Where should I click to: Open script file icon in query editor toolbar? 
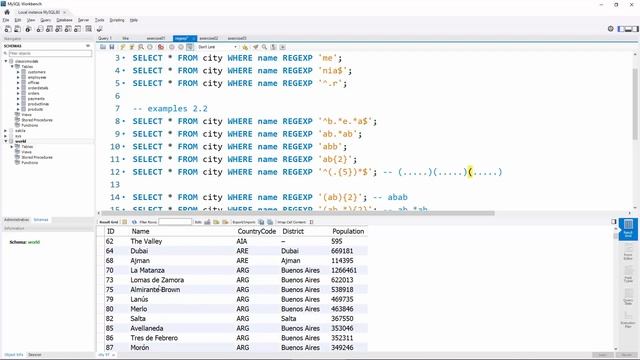coord(103,47)
